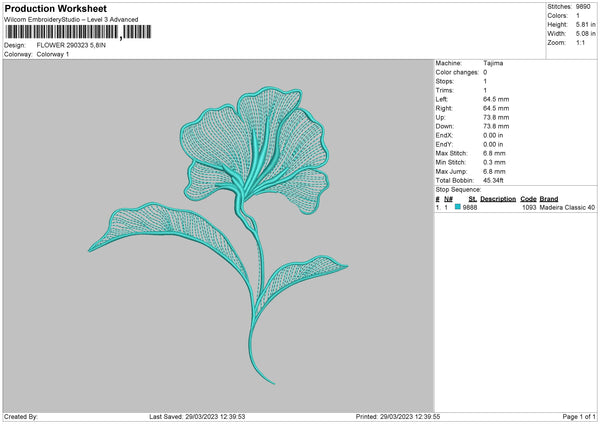Click 'Last Saved: 29/03/2023 12:39:53' footer text
Screen dimensions: 600x424
pos(197,417)
